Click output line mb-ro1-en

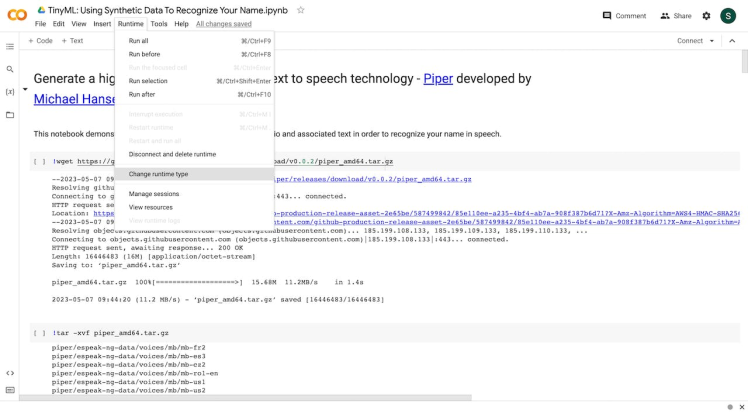tap(135, 373)
